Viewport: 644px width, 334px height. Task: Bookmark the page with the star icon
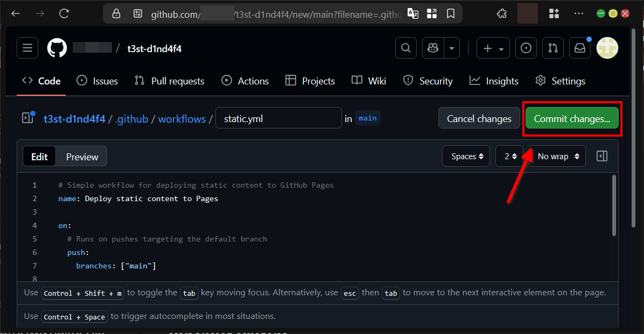tap(450, 13)
